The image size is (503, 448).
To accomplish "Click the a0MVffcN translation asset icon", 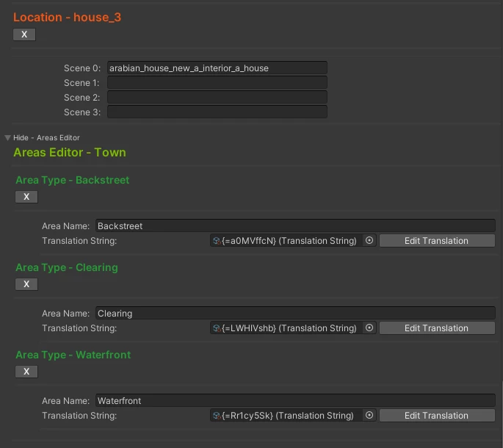I will [217, 241].
